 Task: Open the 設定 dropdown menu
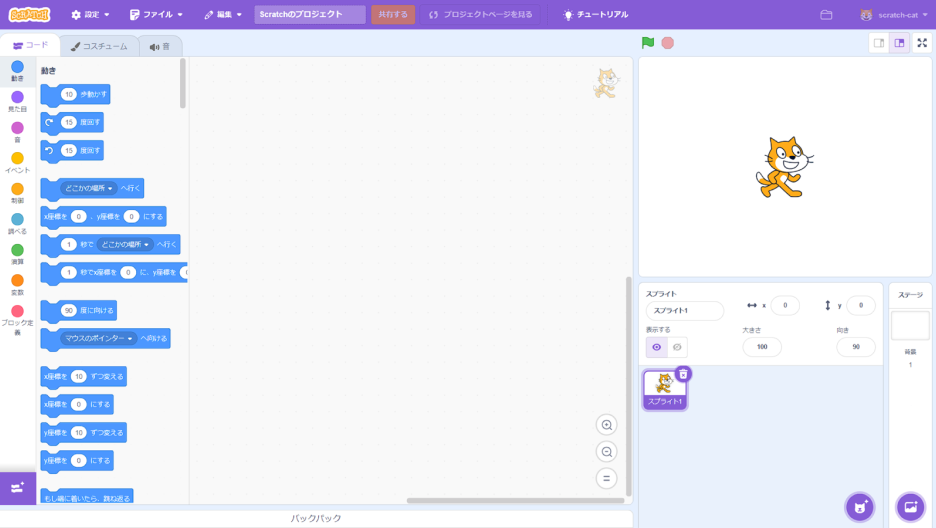[x=90, y=15]
